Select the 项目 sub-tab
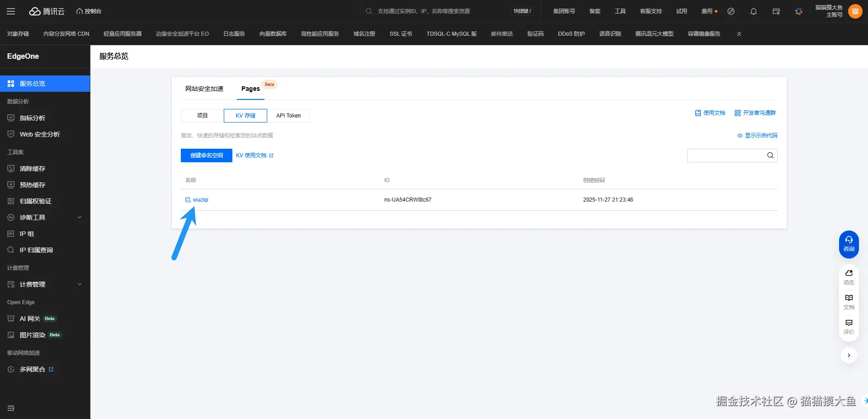 tap(202, 116)
